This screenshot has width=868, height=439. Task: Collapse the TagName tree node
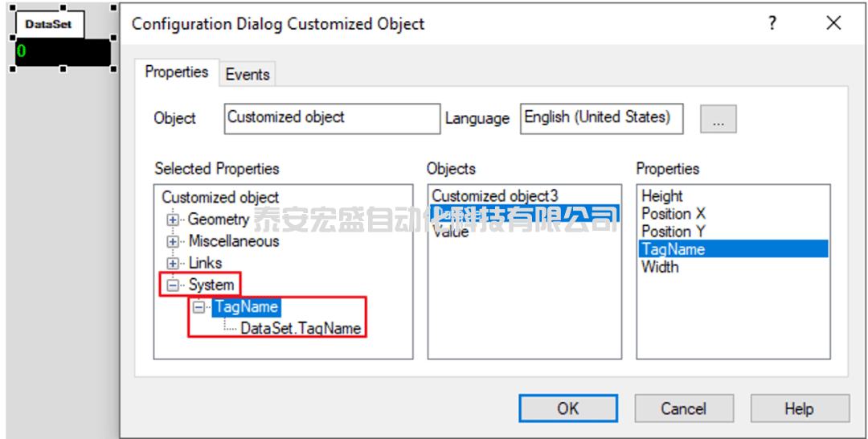[x=199, y=306]
